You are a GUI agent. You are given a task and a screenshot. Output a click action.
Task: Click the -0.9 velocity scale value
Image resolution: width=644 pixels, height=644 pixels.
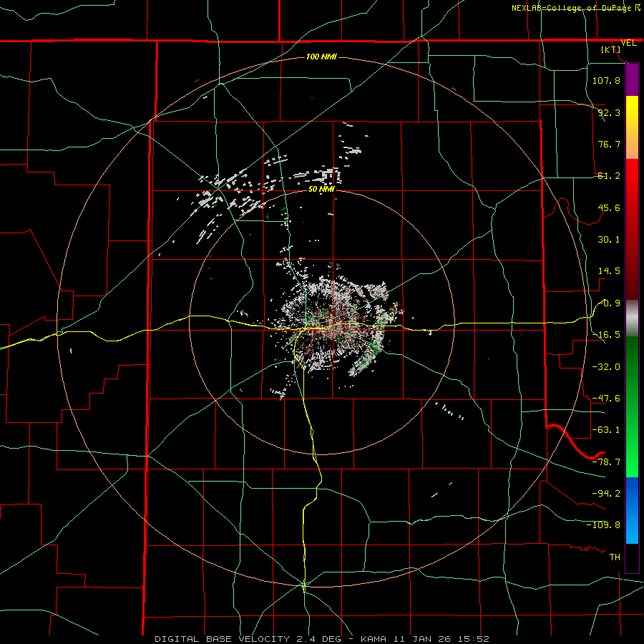(609, 303)
